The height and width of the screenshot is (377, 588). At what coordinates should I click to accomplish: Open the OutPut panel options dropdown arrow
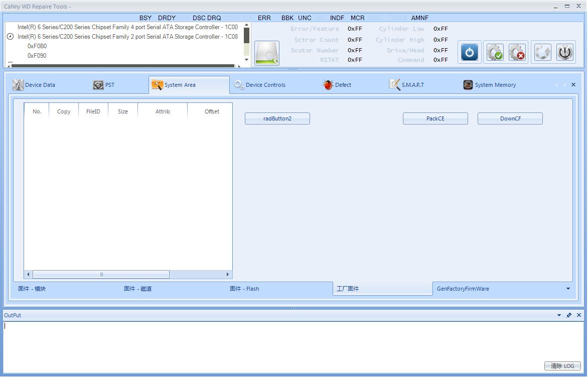(559, 315)
